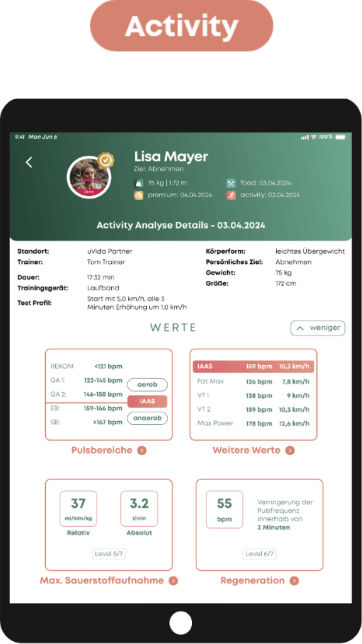Select the anaerob pill
The image size is (362, 644).
(147, 418)
